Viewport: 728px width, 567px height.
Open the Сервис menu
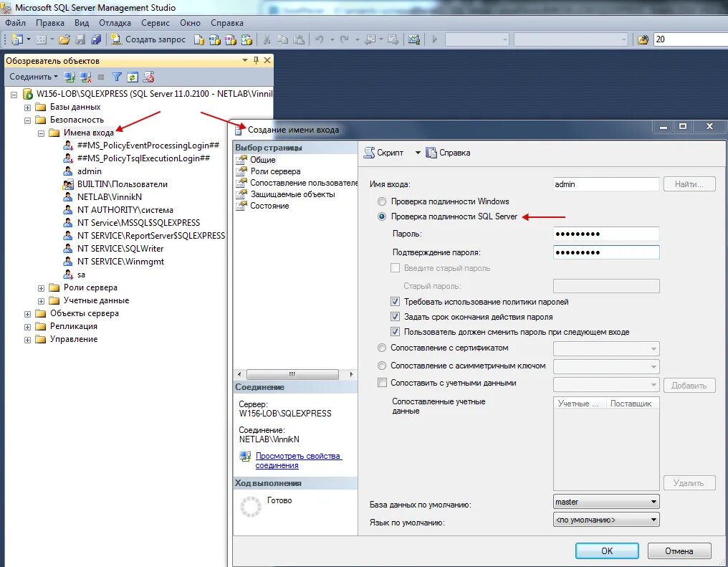tap(155, 23)
